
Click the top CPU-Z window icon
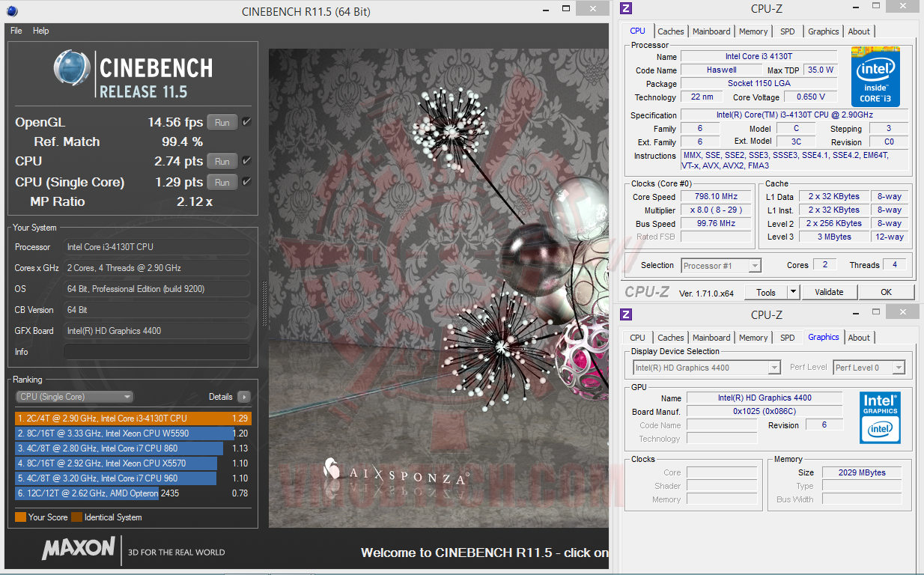tap(626, 8)
